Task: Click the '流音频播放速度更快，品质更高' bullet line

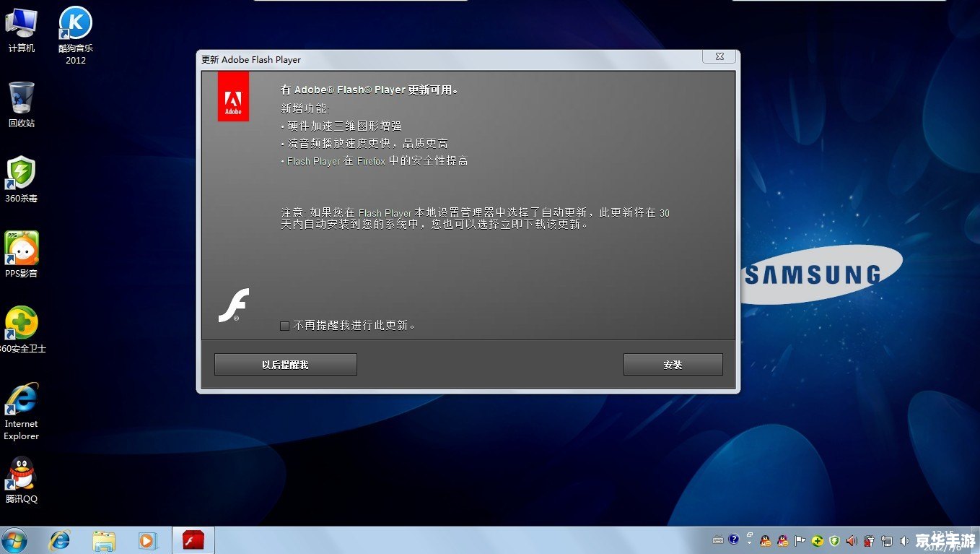Action: coord(364,144)
